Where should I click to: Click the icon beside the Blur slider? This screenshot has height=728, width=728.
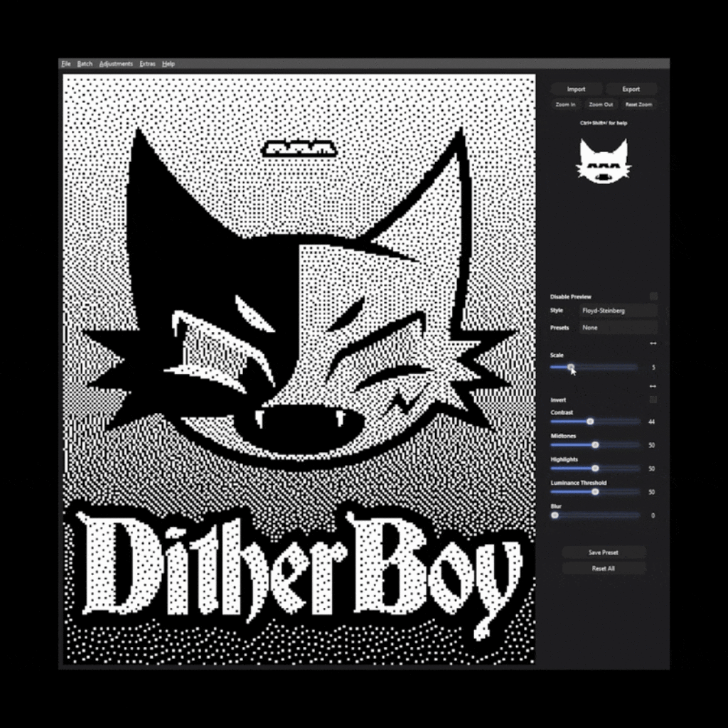coord(652,515)
